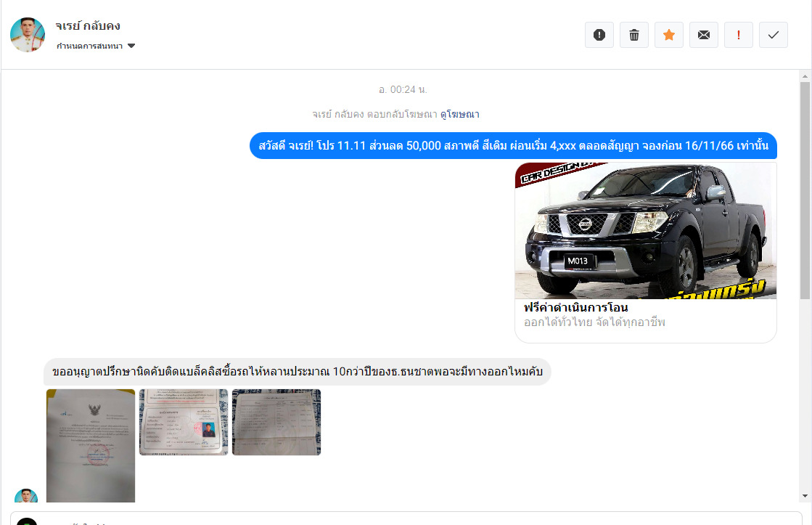
Task: Open the black Nissan pickup ad image
Action: click(645, 230)
